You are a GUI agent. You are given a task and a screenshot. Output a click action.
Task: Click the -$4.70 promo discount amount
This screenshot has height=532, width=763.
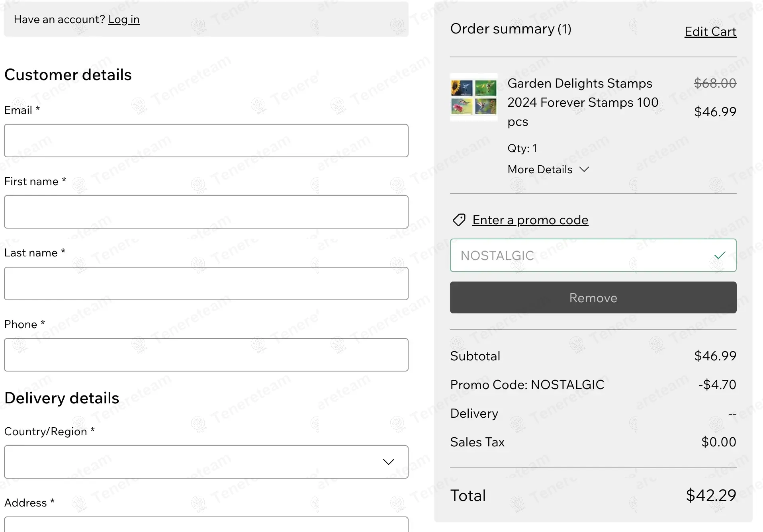[717, 385]
